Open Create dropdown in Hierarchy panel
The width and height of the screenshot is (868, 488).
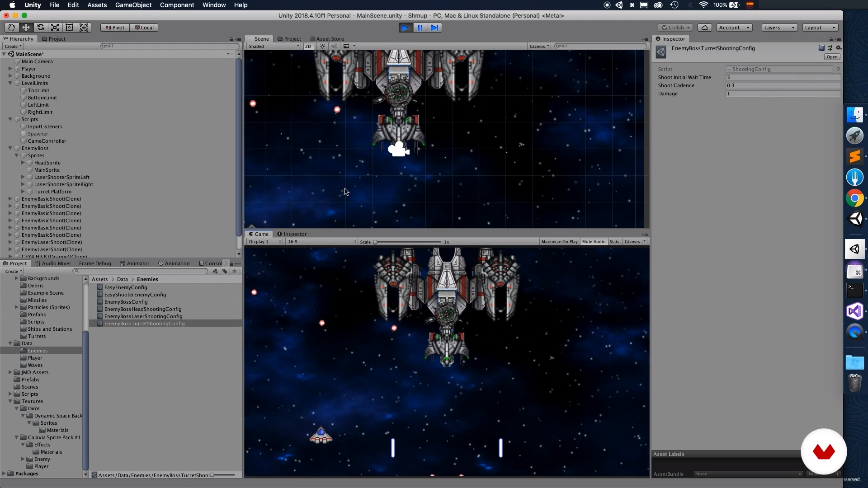tap(13, 46)
